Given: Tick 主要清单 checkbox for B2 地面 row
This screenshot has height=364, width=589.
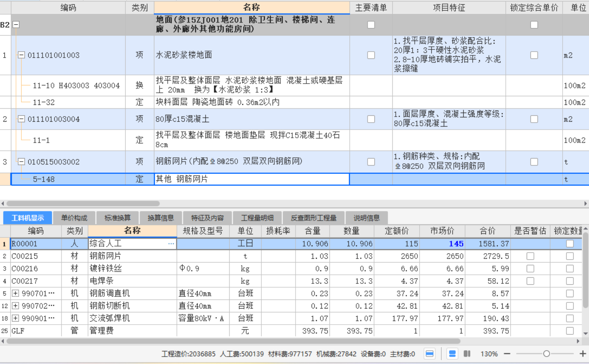Looking at the screenshot, I should point(371,25).
